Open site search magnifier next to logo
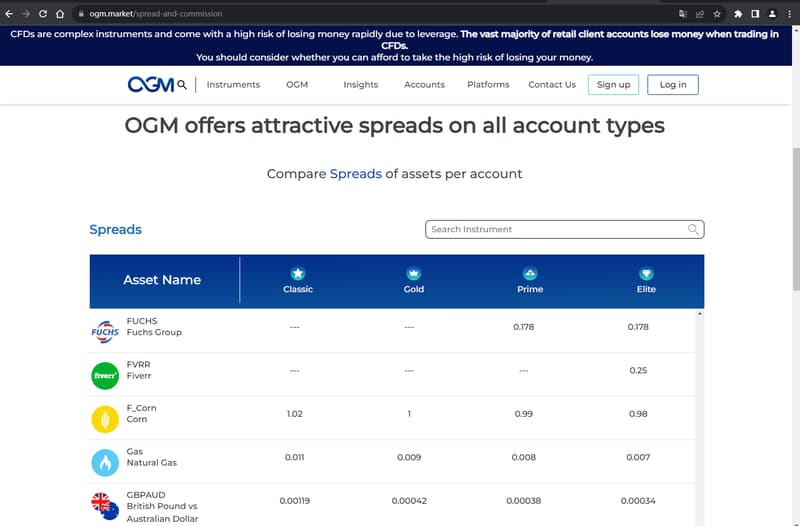800x526 pixels. [182, 85]
